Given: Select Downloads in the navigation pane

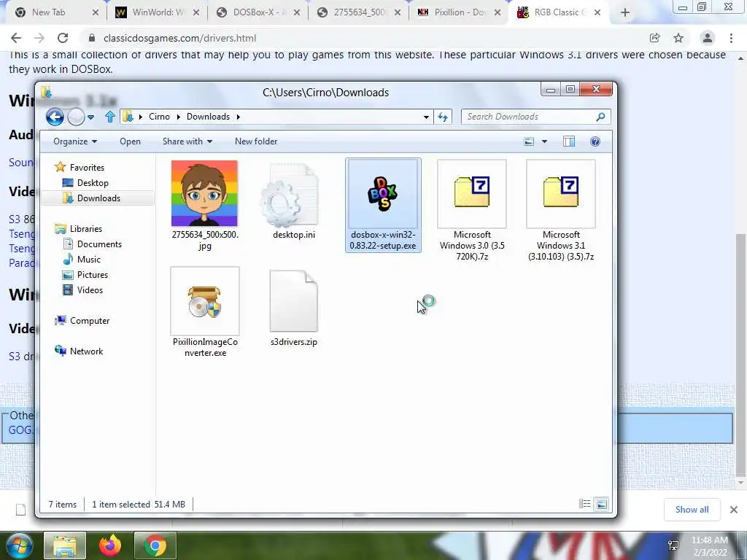Looking at the screenshot, I should pos(98,198).
